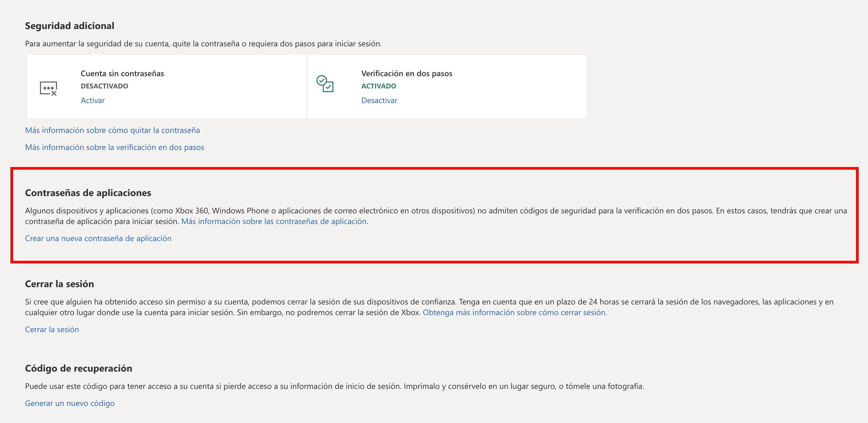Open link about two-step verification info
This screenshot has width=868, height=423.
click(115, 147)
